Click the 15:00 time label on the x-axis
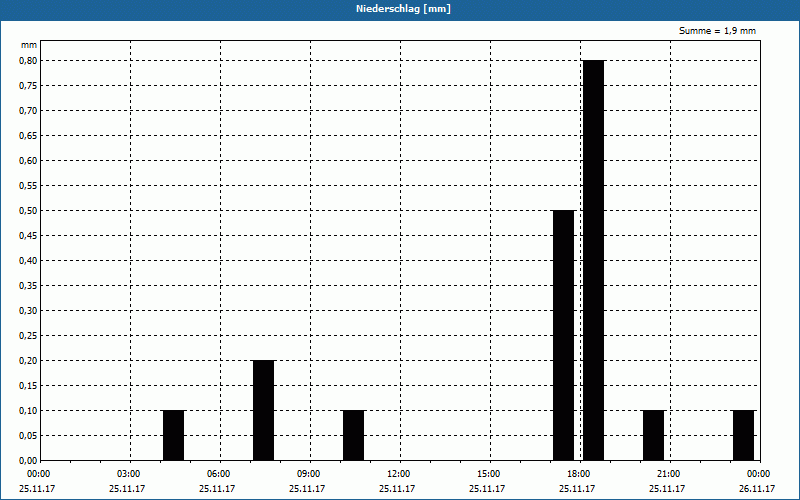Screen dimensions: 800x500 point(489,474)
